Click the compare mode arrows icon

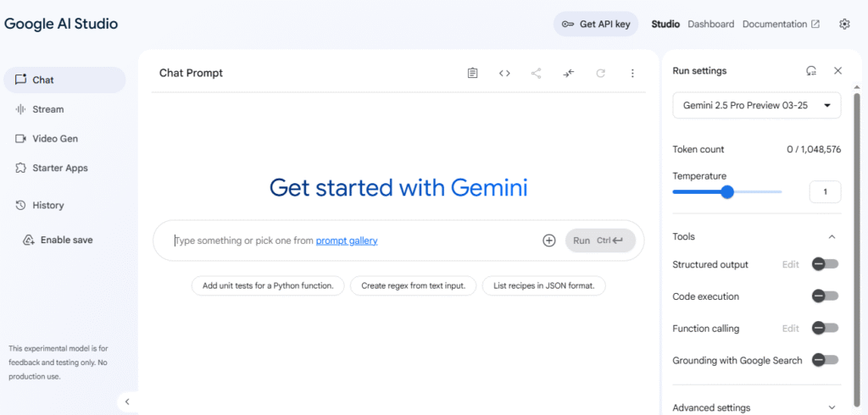pos(569,73)
